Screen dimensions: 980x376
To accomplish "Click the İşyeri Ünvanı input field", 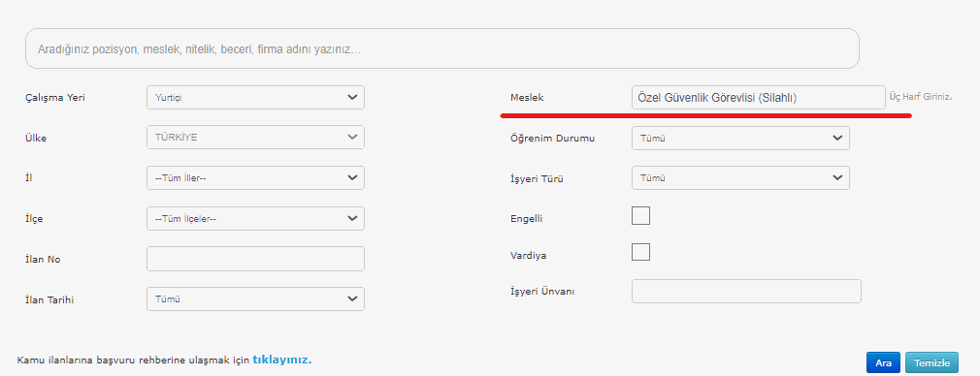I will tap(746, 291).
